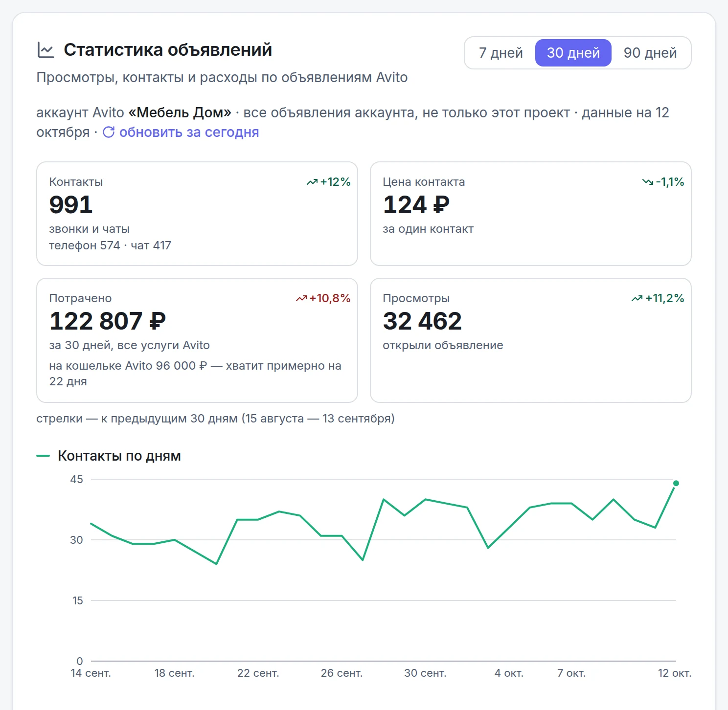The height and width of the screenshot is (710, 728).
Task: Click the "26 сент." axis label
Action: [342, 673]
